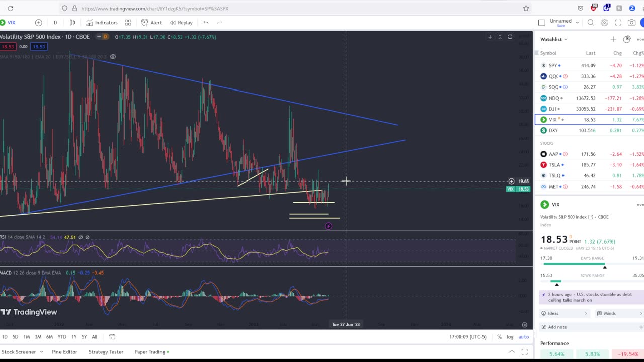The height and width of the screenshot is (362, 644).
Task: Set chart range to 1D
Action: pos(5,337)
